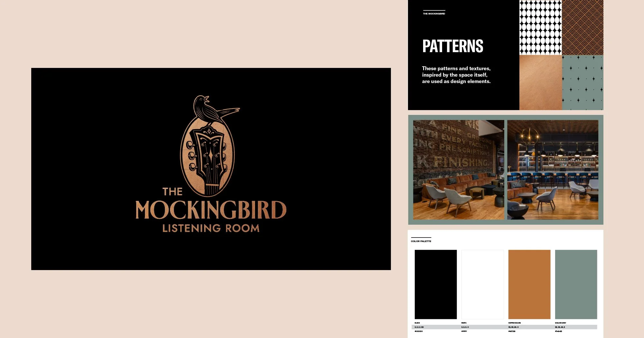Image resolution: width=644 pixels, height=338 pixels.
Task: Click the small THE MOCKINGBIRD label above PATTERNS
Action: point(434,14)
